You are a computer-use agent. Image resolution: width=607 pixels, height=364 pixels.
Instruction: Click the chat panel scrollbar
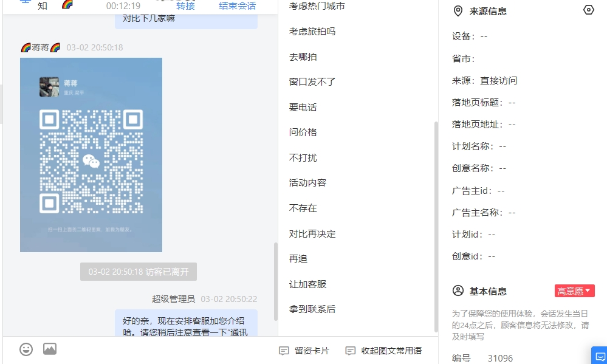point(276,281)
